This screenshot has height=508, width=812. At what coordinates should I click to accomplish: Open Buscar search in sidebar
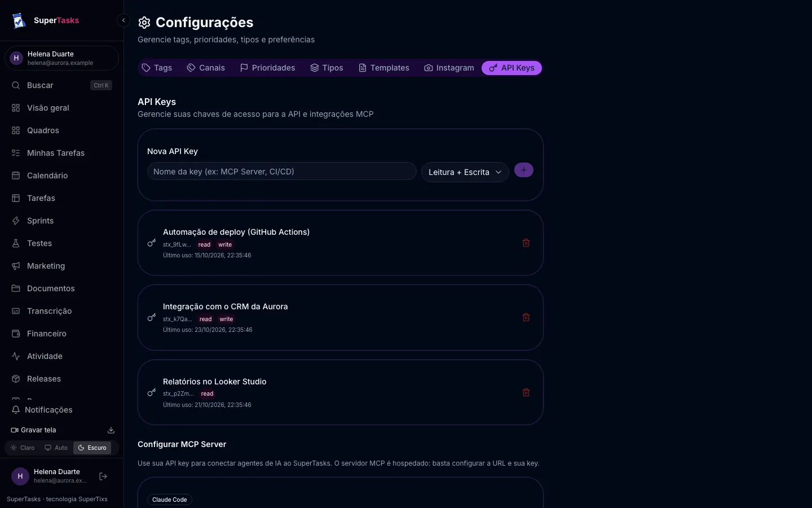point(61,85)
